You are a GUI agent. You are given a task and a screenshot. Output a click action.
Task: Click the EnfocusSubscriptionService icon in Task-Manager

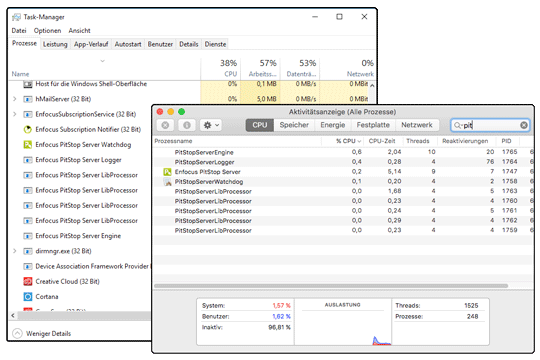pos(28,114)
